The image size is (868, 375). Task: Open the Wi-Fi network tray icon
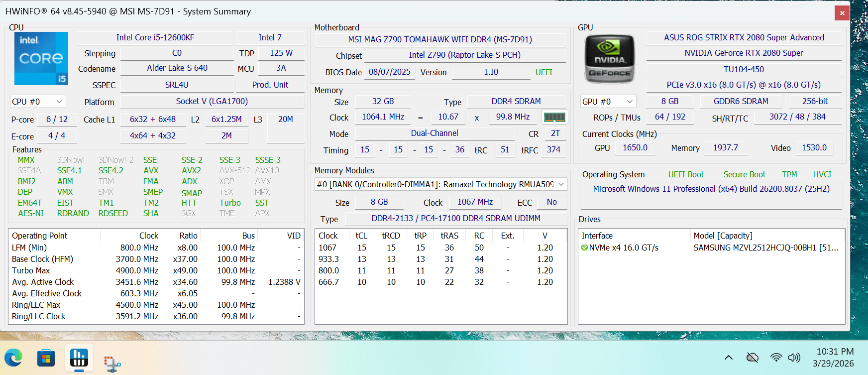pyautogui.click(x=775, y=357)
